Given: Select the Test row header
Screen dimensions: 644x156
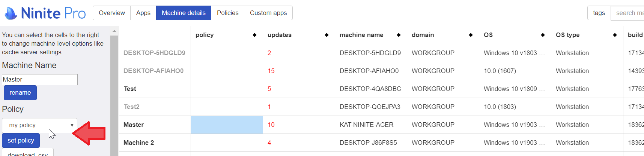Looking at the screenshot, I should coord(155,89).
